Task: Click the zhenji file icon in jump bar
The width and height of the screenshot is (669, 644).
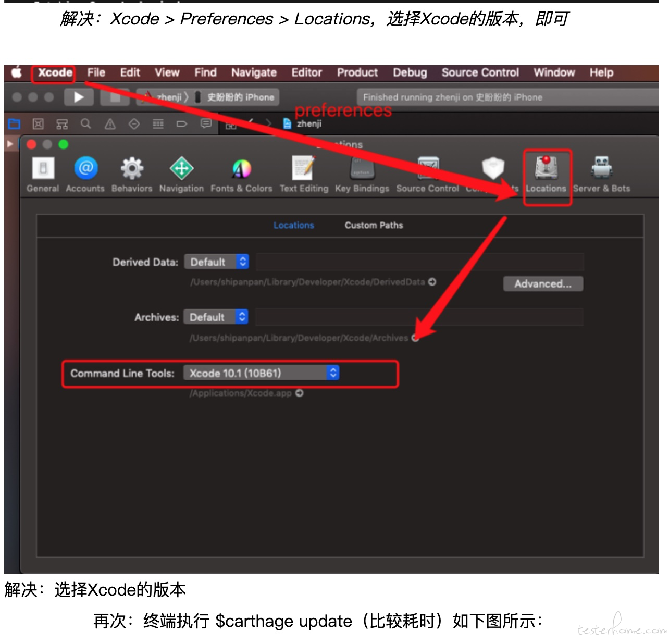Action: (x=287, y=123)
